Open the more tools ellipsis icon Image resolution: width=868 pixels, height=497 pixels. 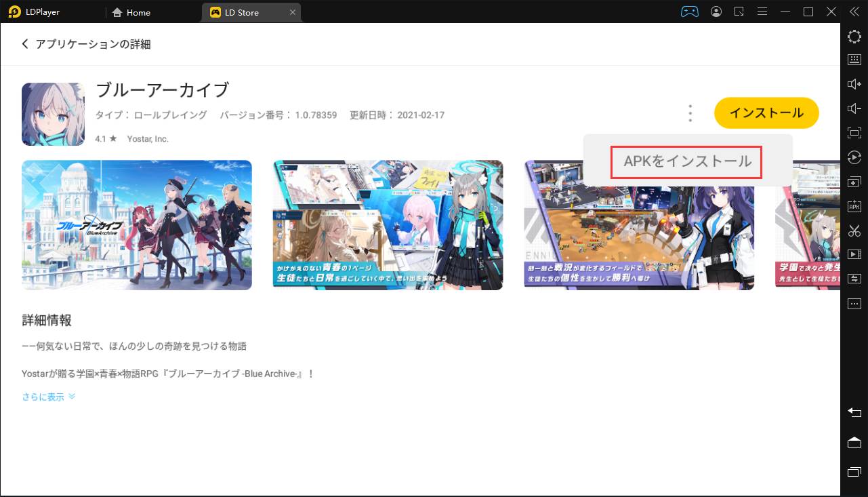854,303
